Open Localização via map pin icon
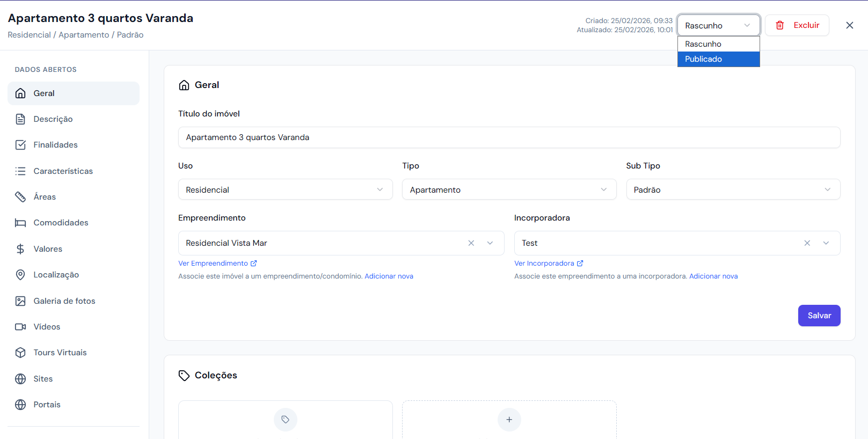 point(20,275)
